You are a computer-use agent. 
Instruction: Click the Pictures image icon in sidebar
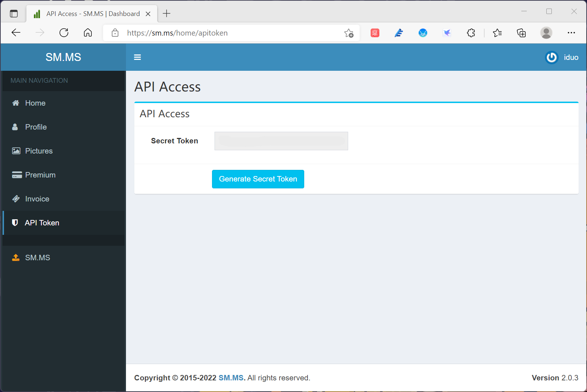[16, 151]
